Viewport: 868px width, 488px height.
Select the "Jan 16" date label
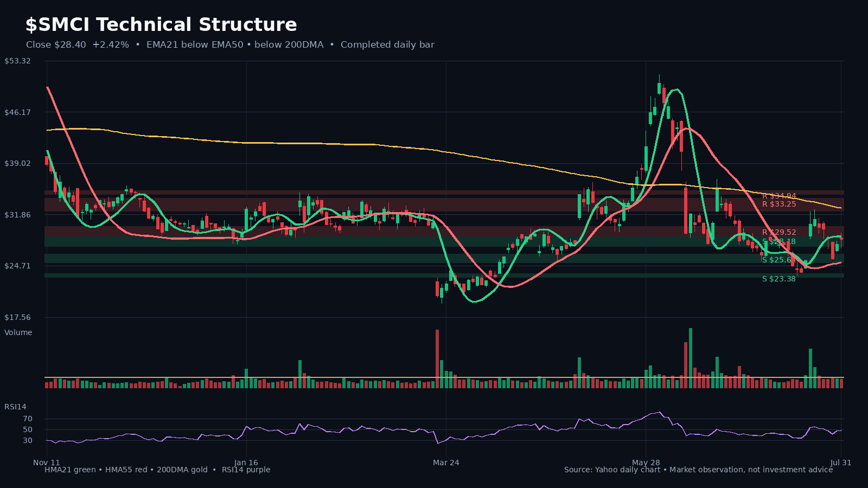click(x=246, y=463)
